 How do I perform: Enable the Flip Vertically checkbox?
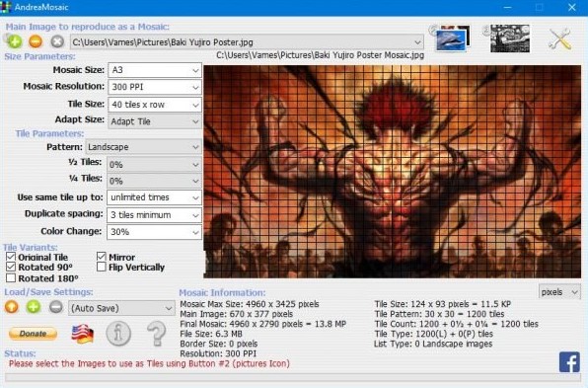coord(102,267)
